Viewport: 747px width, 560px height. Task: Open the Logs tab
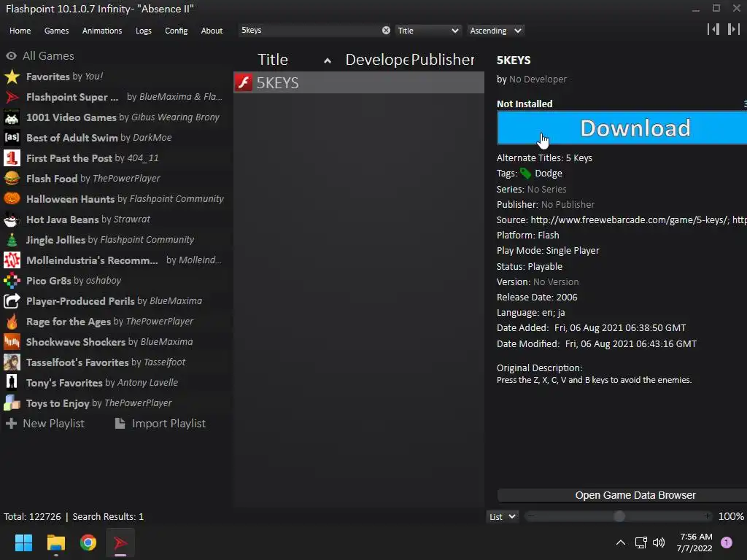pyautogui.click(x=144, y=31)
